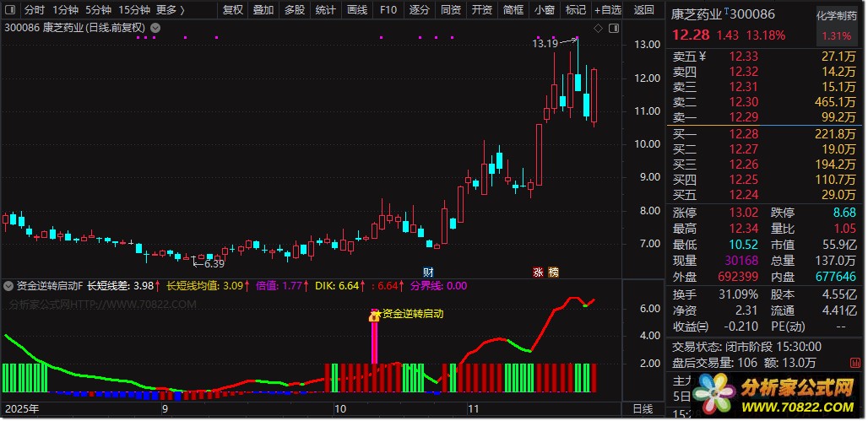The image size is (868, 421).
Task: Open the 统计 statistics tool
Action: [326, 10]
